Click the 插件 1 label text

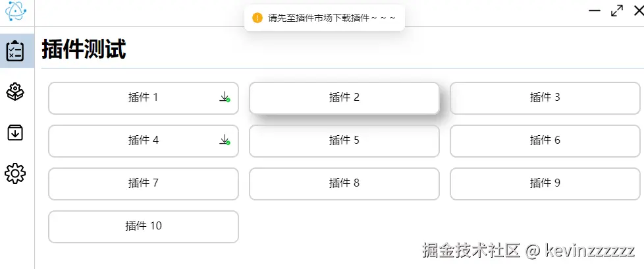click(143, 98)
